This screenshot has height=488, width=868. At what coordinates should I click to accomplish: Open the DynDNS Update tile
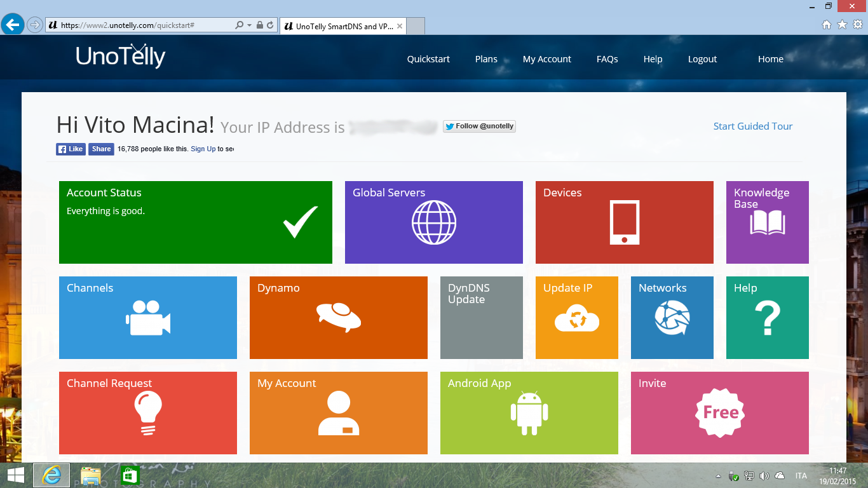(x=482, y=318)
